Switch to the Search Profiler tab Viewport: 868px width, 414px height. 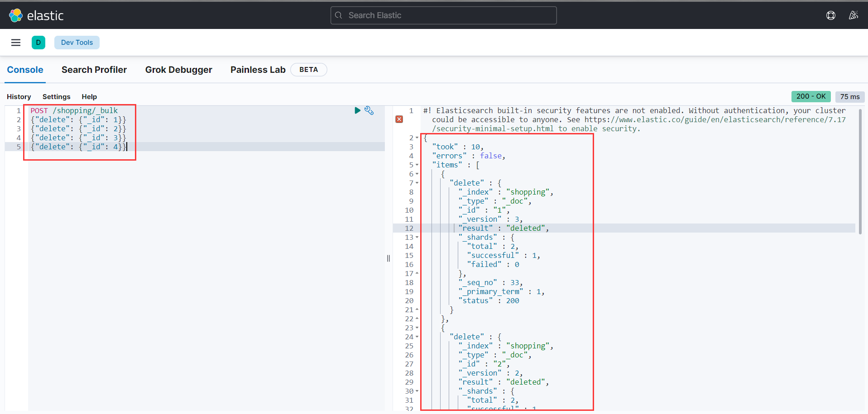point(94,70)
